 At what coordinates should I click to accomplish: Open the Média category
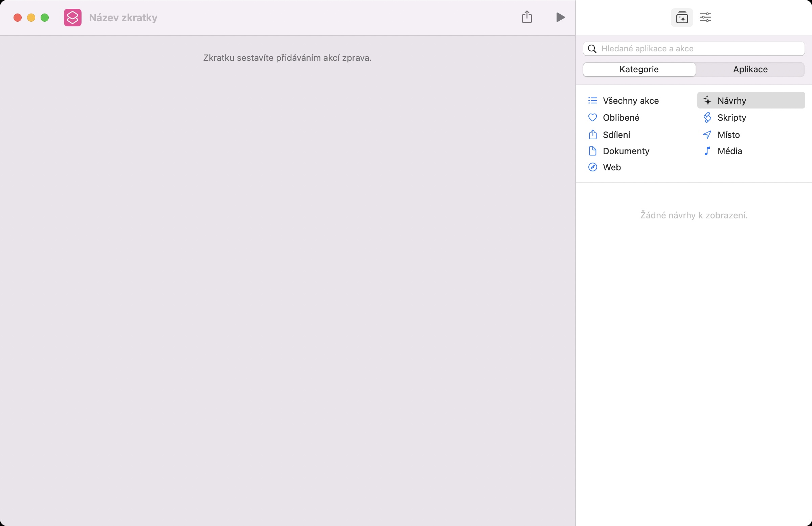coord(729,151)
